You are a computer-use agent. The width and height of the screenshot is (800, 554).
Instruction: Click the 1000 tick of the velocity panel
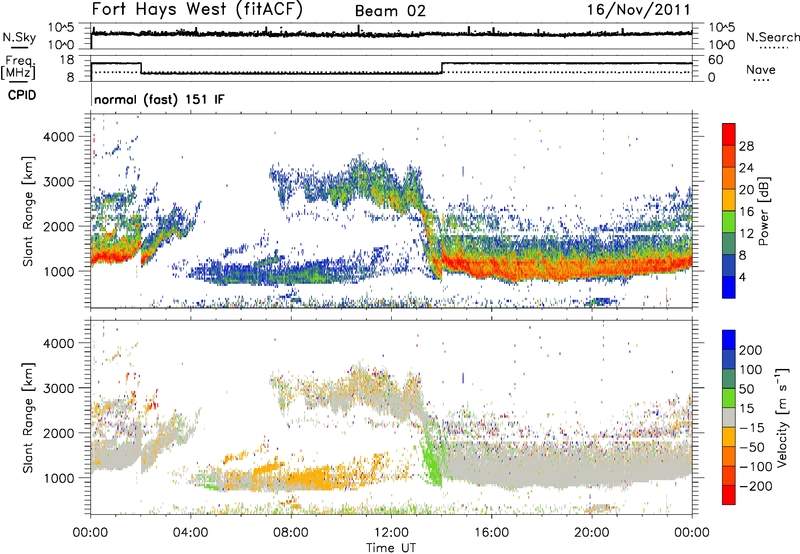[58, 478]
